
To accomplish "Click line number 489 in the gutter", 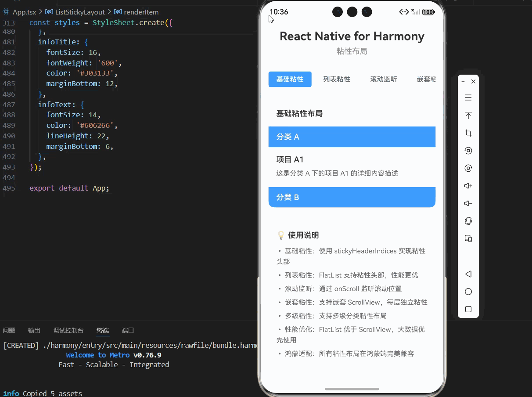I will [9, 126].
